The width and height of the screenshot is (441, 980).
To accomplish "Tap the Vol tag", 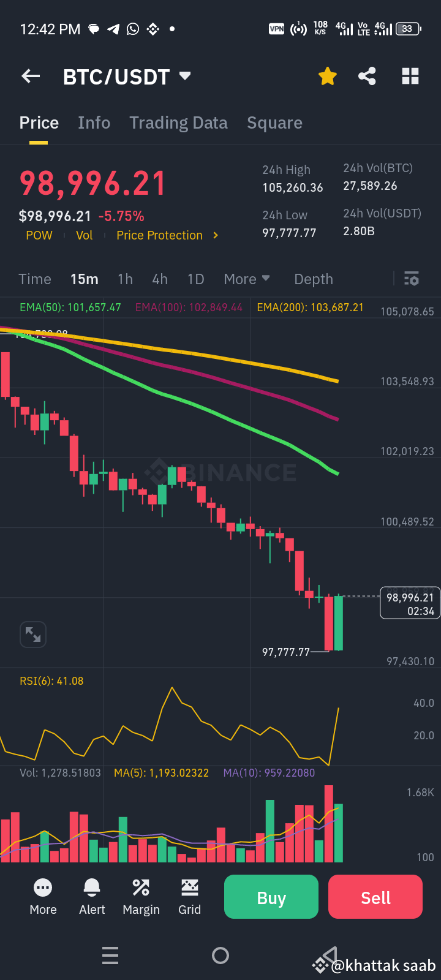I will point(84,235).
